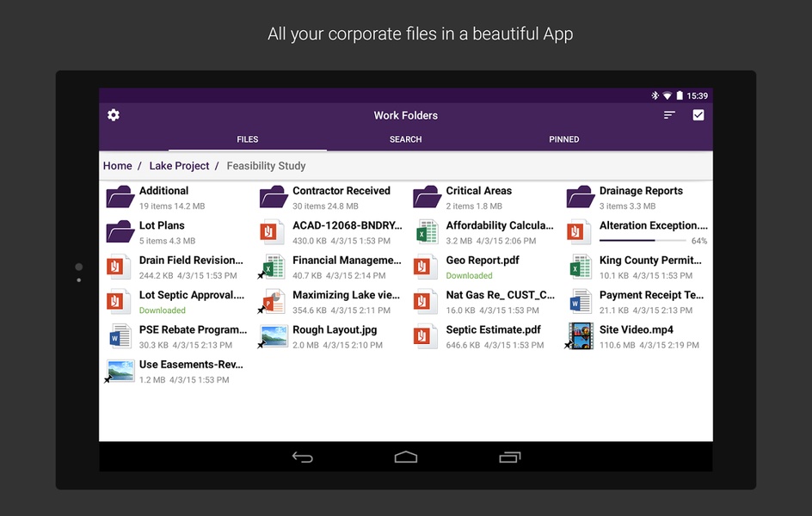Tap ACAD-12068-BNDRY PDF file icon
This screenshot has width=812, height=516.
(273, 232)
